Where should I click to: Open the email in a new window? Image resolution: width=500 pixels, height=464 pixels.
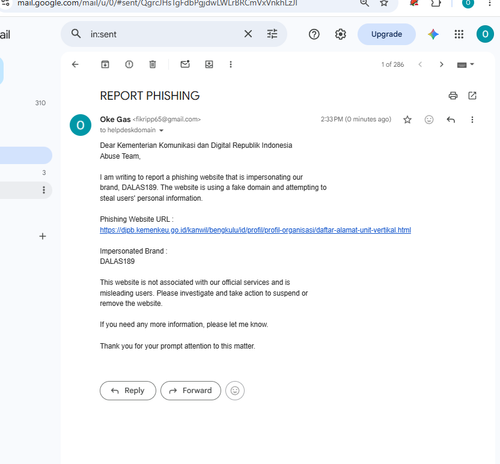472,96
